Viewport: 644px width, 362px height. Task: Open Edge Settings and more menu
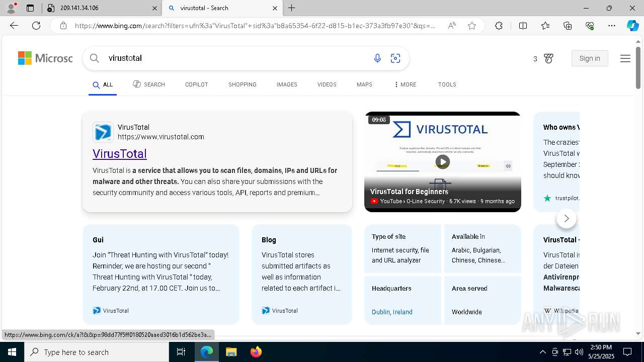point(612,26)
